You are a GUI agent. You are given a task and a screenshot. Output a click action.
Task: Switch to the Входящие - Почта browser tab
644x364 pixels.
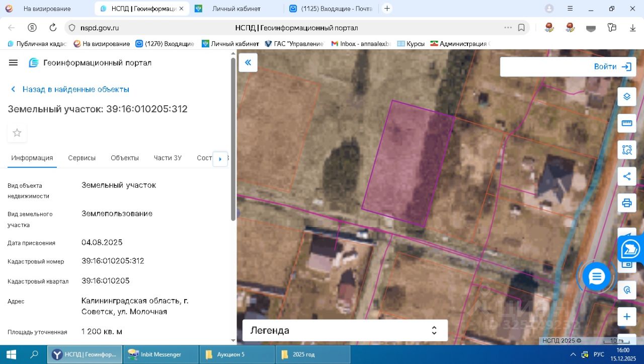pyautogui.click(x=331, y=9)
